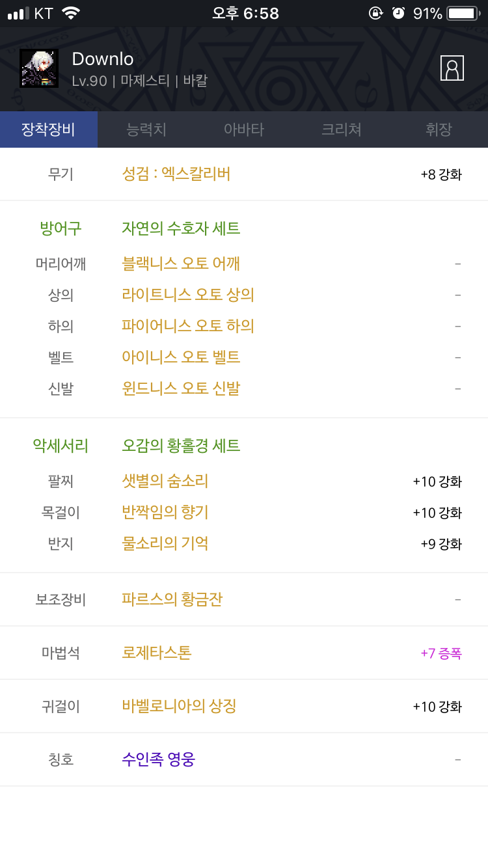Switch to the 능력치 tab
The width and height of the screenshot is (488, 868).
click(x=146, y=129)
